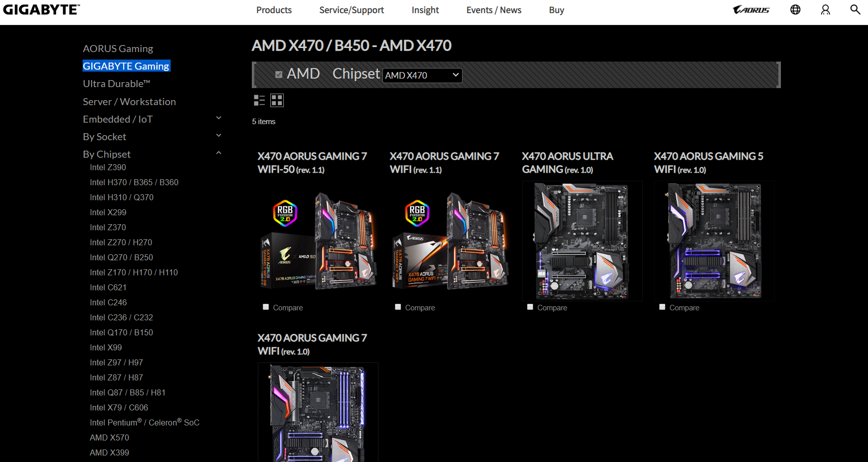Check Compare for GAMING 7 WIFI rev. 1.1
868x462 pixels.
click(x=398, y=307)
